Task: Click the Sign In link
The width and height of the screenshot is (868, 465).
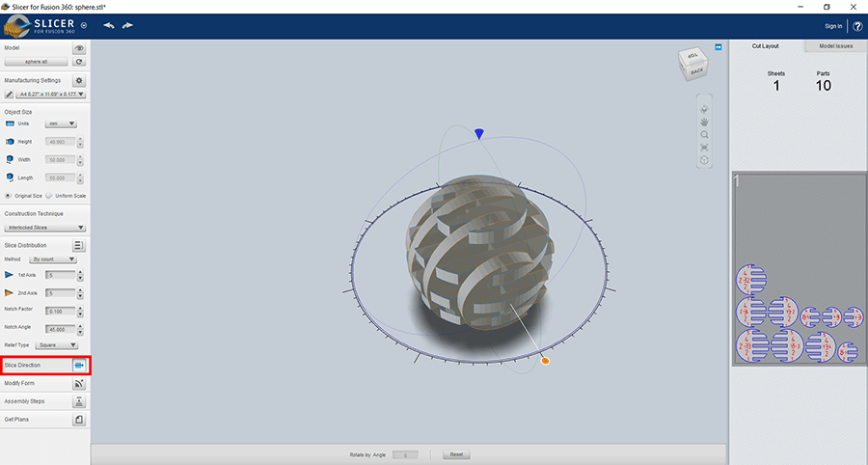Action: point(833,26)
